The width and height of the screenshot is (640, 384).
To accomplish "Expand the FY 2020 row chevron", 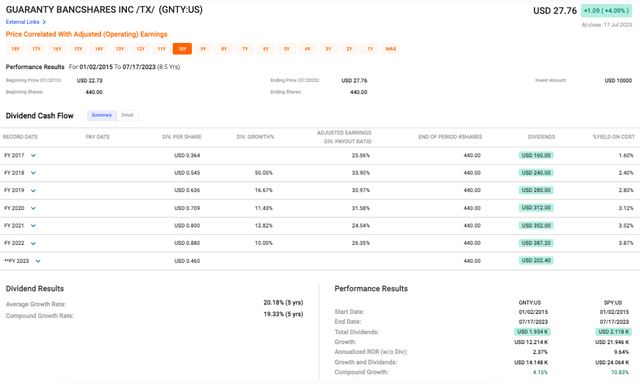I will point(33,208).
